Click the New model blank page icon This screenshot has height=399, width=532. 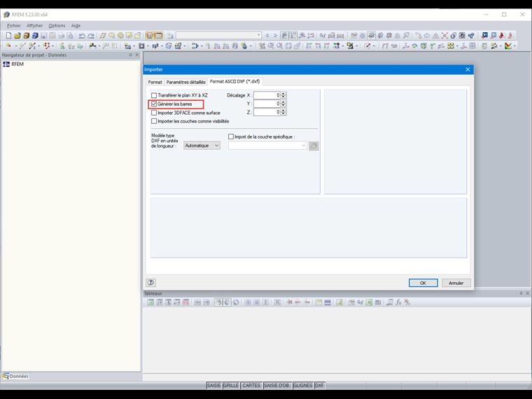point(9,36)
